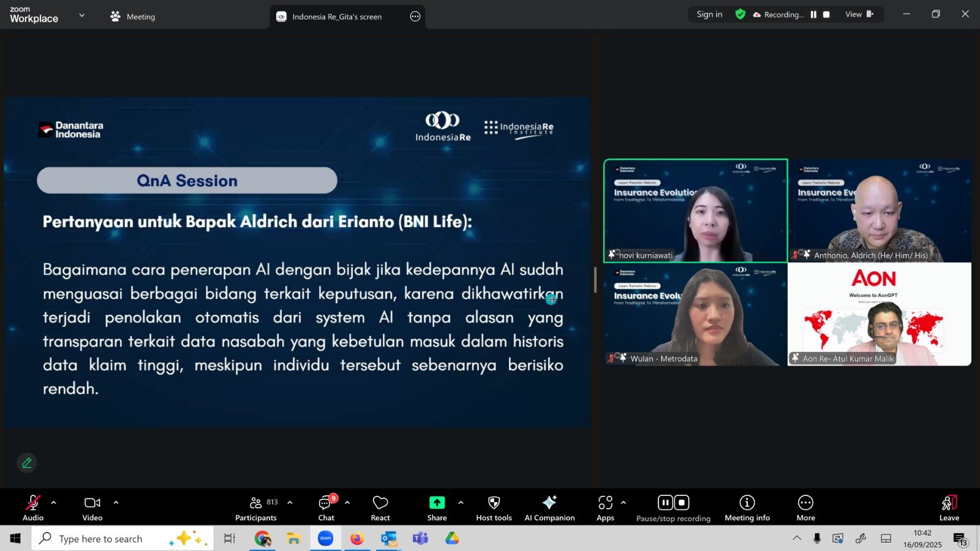Image resolution: width=980 pixels, height=551 pixels.
Task: Turn on the Video camera
Action: pyautogui.click(x=92, y=508)
